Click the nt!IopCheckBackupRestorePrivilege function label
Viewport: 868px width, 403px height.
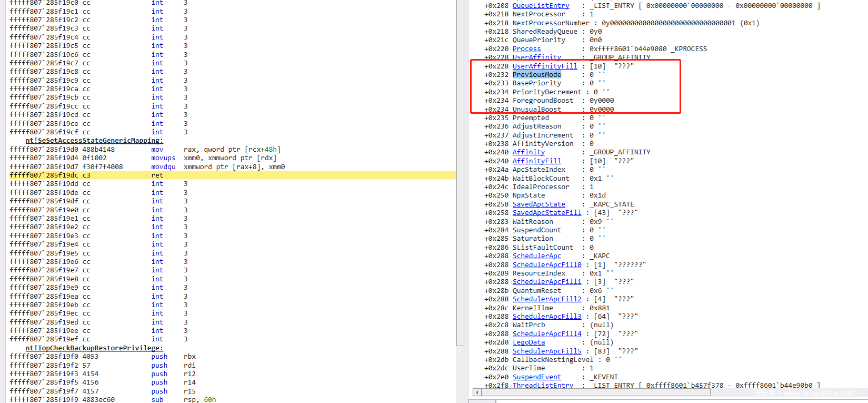94,348
